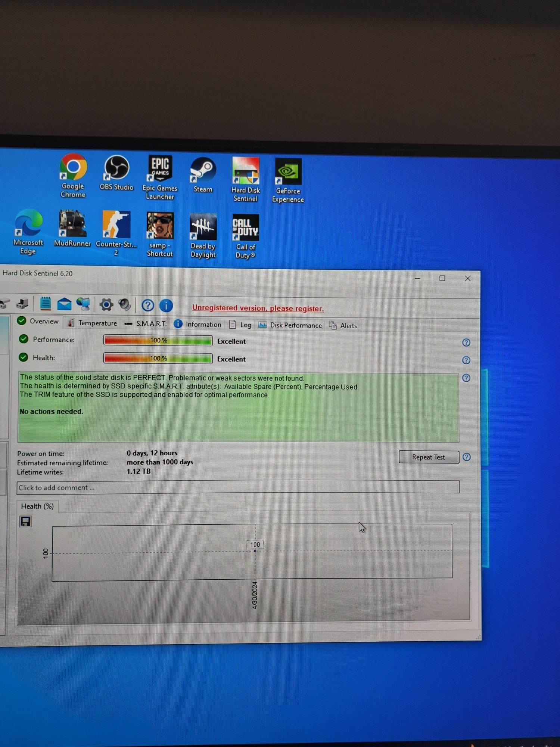Click the 'Power on time:' label
Viewport: 560px width, 747px height.
40,454
